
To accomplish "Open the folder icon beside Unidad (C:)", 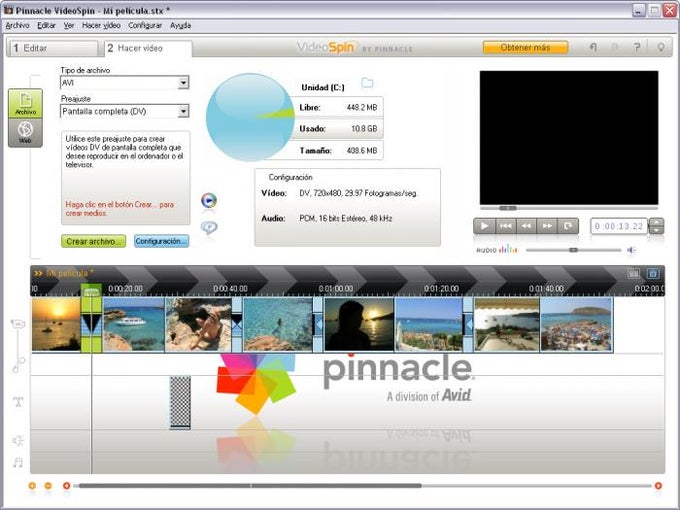I will click(x=367, y=82).
